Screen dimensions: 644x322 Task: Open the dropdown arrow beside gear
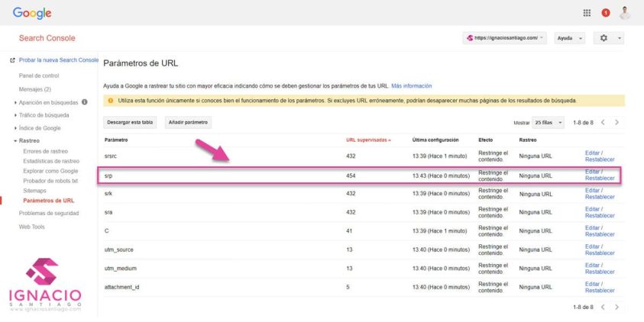pyautogui.click(x=619, y=38)
